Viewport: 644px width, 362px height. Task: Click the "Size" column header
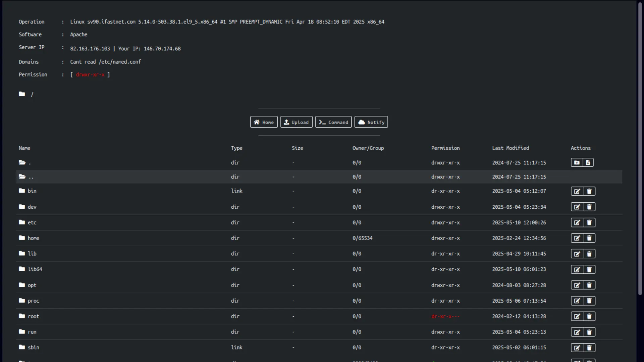pyautogui.click(x=298, y=148)
